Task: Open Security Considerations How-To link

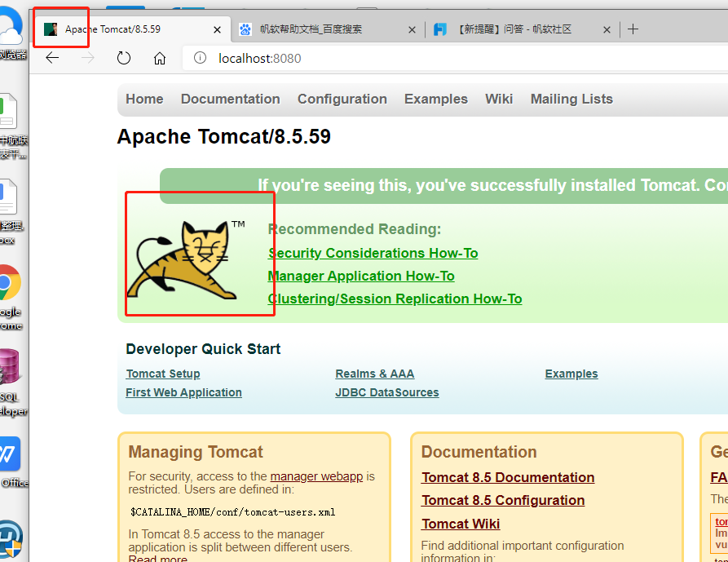Action: 373,253
